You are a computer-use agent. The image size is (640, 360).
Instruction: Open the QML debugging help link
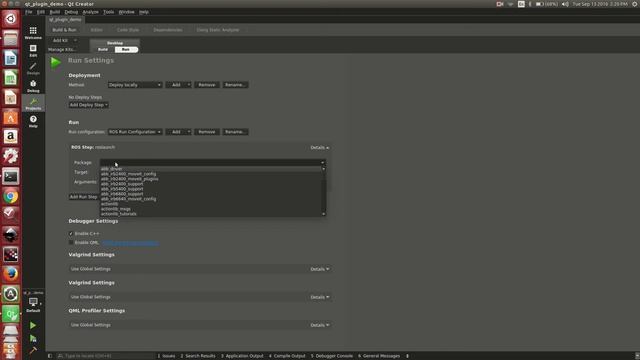[130, 242]
